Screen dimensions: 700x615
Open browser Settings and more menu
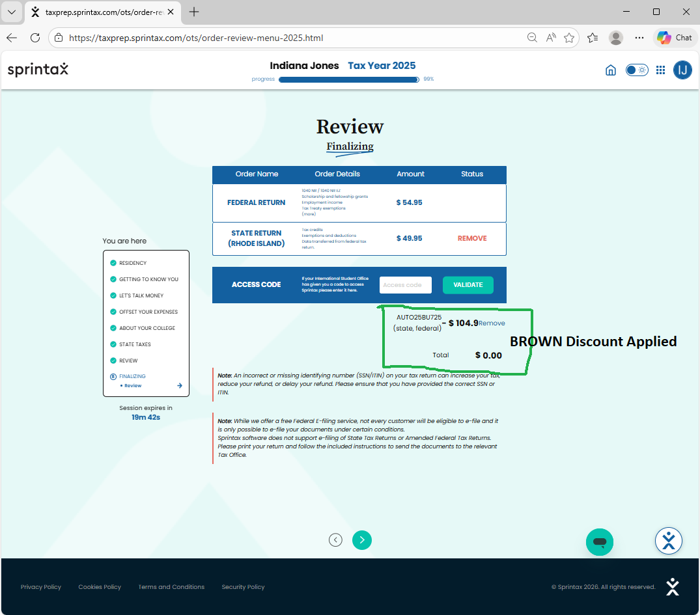tap(639, 38)
